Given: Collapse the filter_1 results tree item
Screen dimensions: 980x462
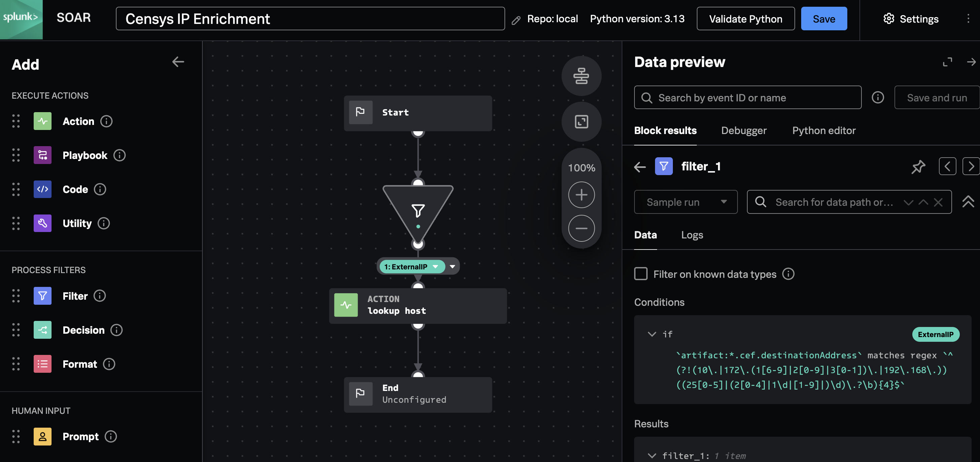Looking at the screenshot, I should (652, 456).
